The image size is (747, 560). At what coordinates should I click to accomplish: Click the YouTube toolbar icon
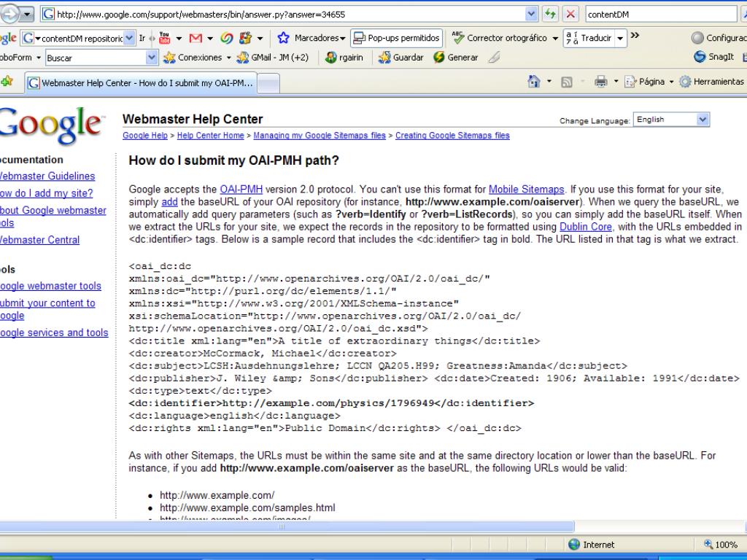pos(165,38)
